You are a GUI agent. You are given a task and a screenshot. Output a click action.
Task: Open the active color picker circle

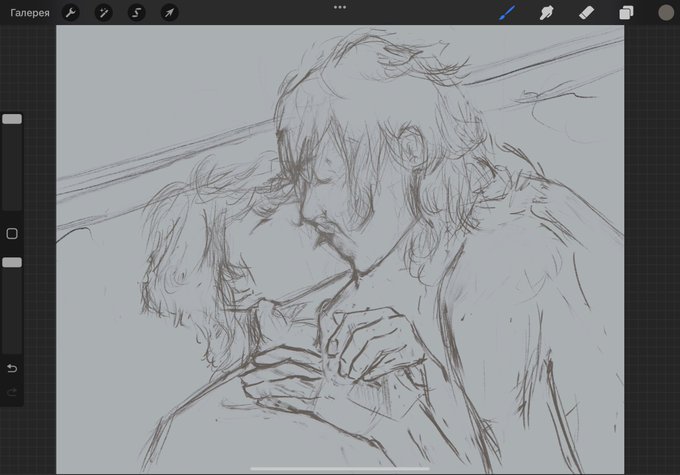coord(666,13)
